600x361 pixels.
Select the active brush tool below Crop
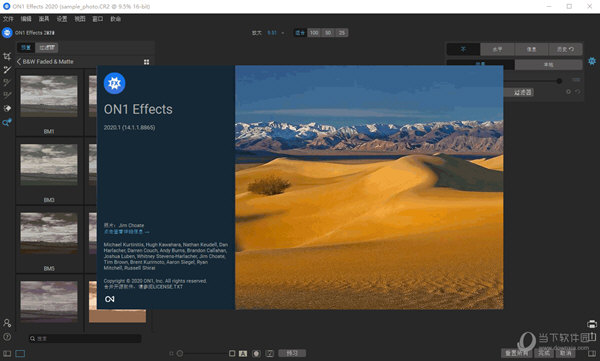click(7, 70)
